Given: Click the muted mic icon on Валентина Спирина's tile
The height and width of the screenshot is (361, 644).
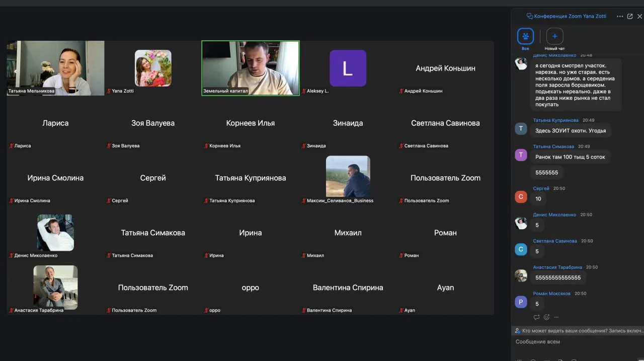Looking at the screenshot, I should tap(304, 311).
